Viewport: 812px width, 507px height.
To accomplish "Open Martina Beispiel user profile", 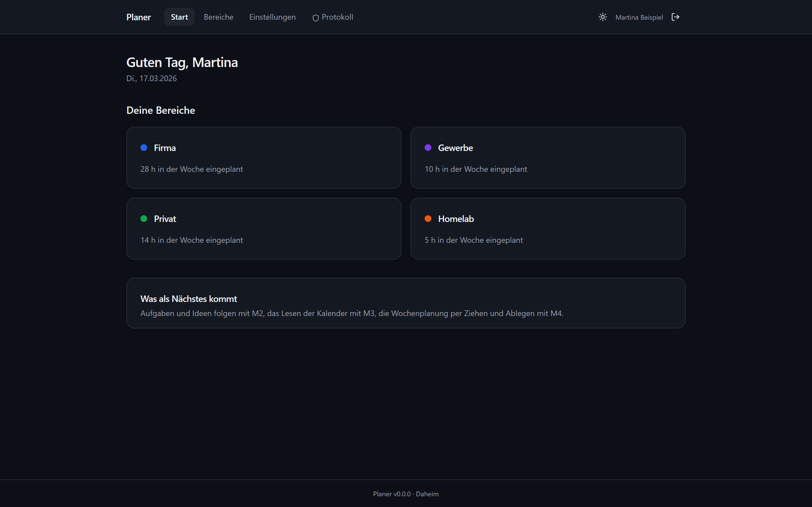I will (639, 17).
